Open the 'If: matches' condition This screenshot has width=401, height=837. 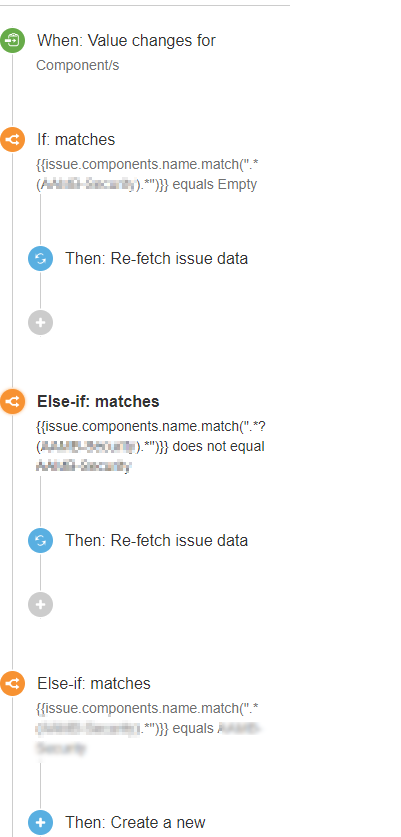[76, 140]
